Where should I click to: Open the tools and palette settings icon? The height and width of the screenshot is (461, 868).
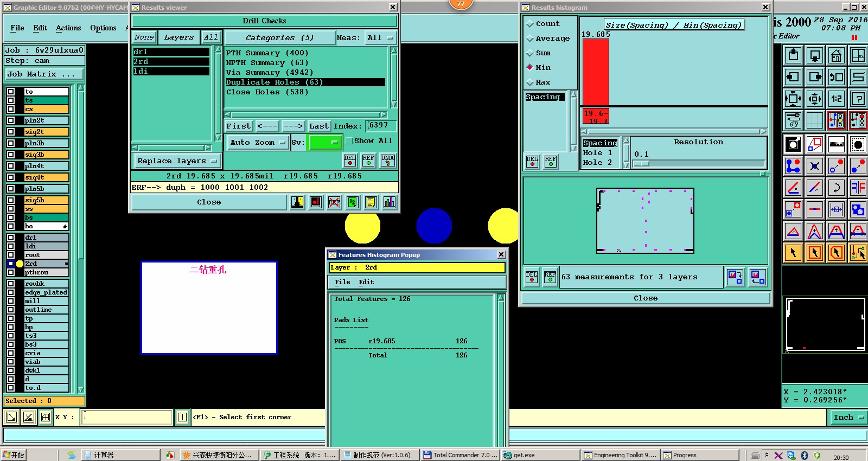click(x=793, y=120)
